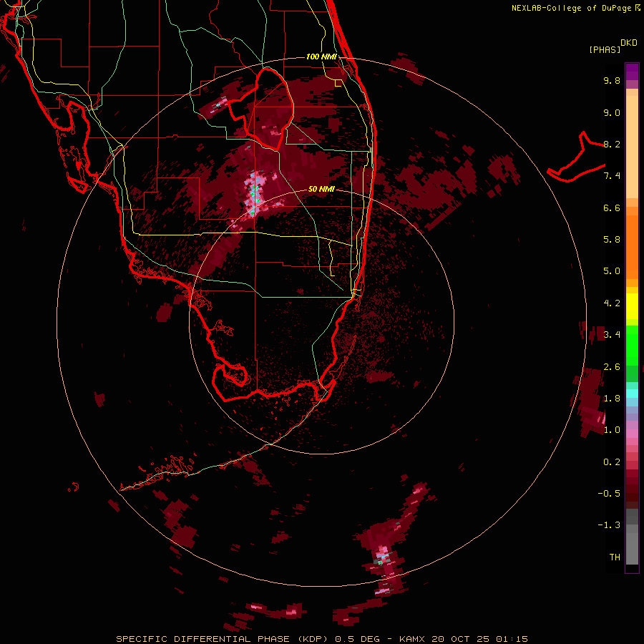Pick the bright green band of color bar
The height and width of the screenshot is (644, 644).
pyautogui.click(x=632, y=346)
